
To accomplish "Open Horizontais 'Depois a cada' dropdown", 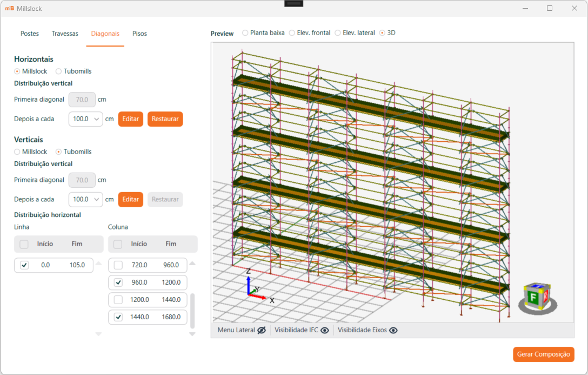I will click(x=86, y=119).
